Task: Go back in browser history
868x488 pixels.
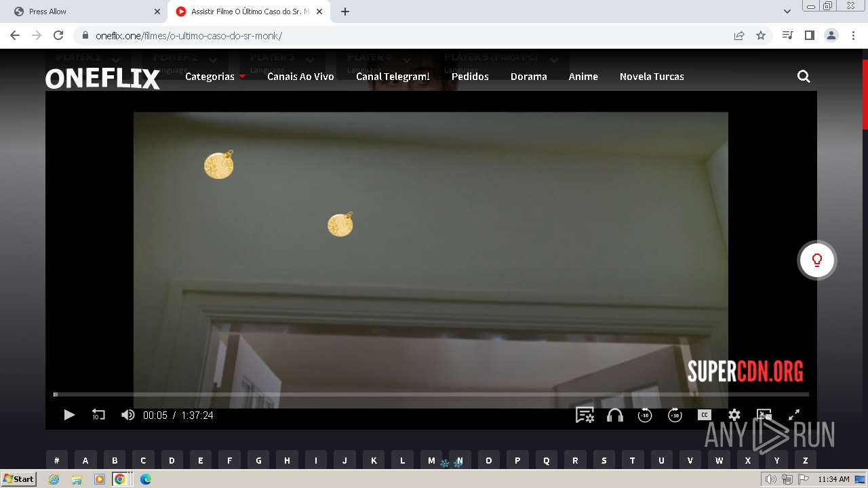Action: pos(15,35)
